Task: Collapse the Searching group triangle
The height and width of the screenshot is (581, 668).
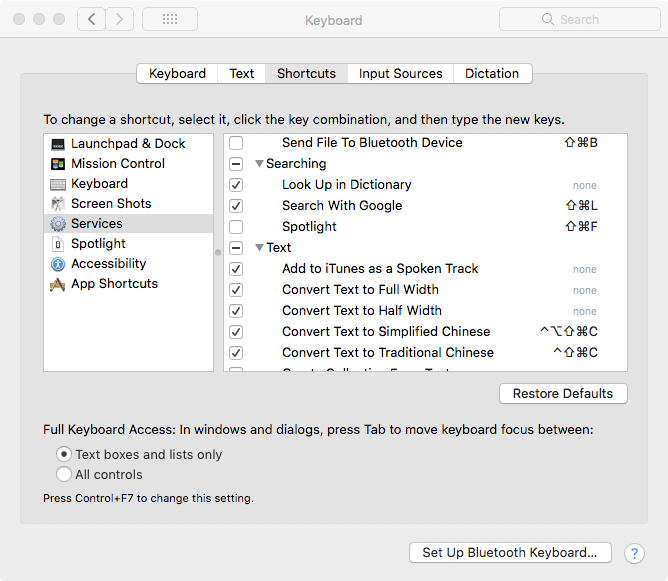Action: click(259, 164)
